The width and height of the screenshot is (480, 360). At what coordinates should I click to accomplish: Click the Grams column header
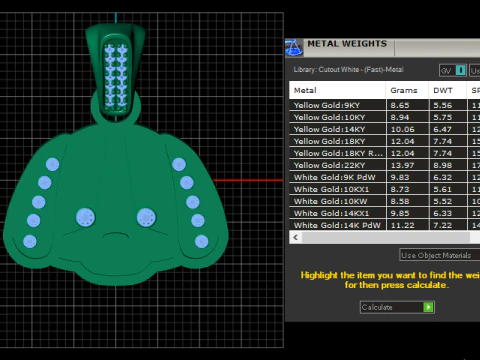click(407, 90)
